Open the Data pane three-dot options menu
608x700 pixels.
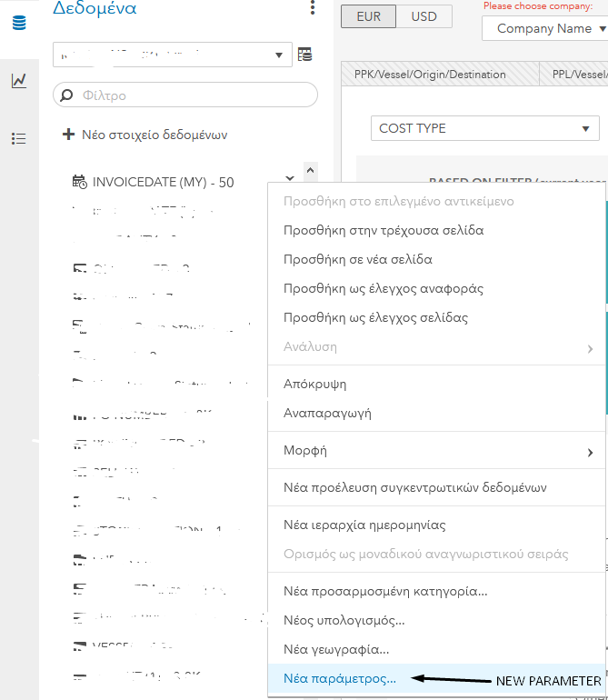pos(313,8)
